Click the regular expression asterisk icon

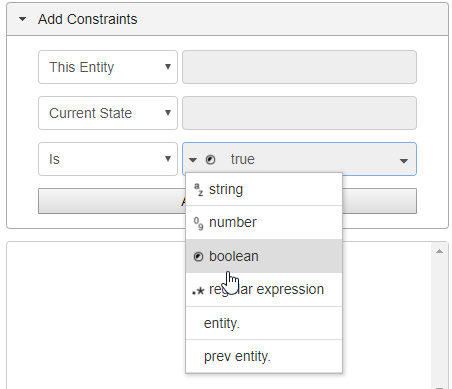(198, 290)
